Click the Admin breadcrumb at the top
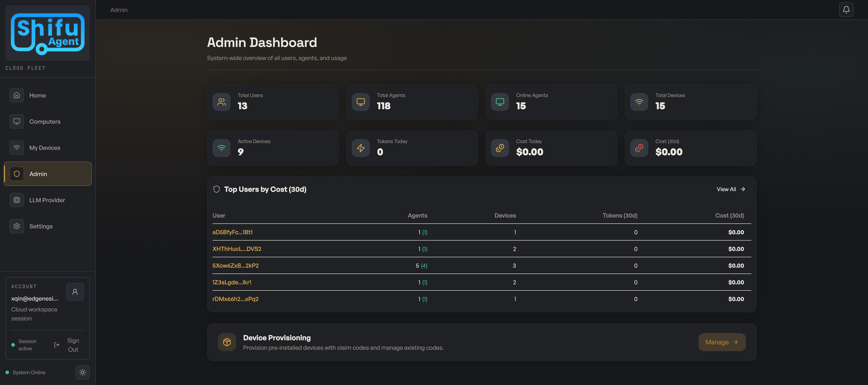The image size is (868, 385). [119, 10]
